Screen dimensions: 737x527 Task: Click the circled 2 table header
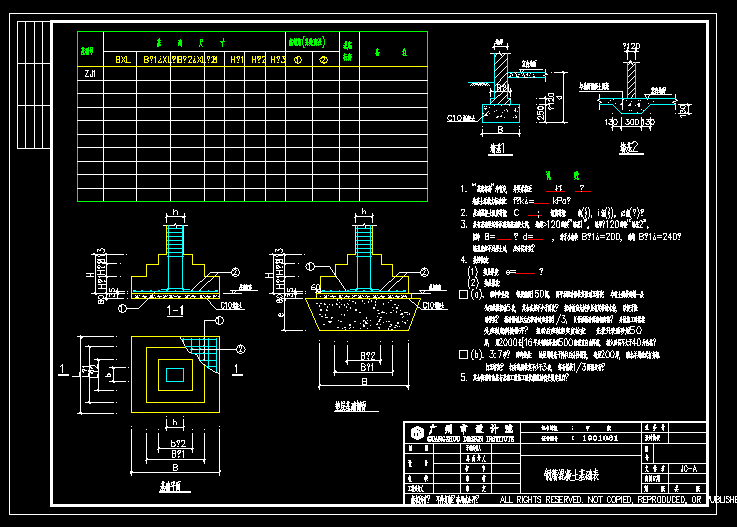(324, 60)
